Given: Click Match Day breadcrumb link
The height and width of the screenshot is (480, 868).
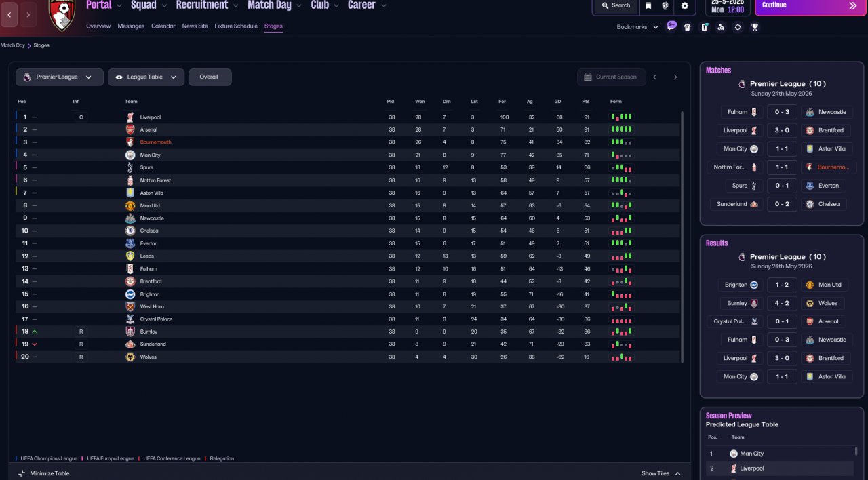Looking at the screenshot, I should click(12, 45).
